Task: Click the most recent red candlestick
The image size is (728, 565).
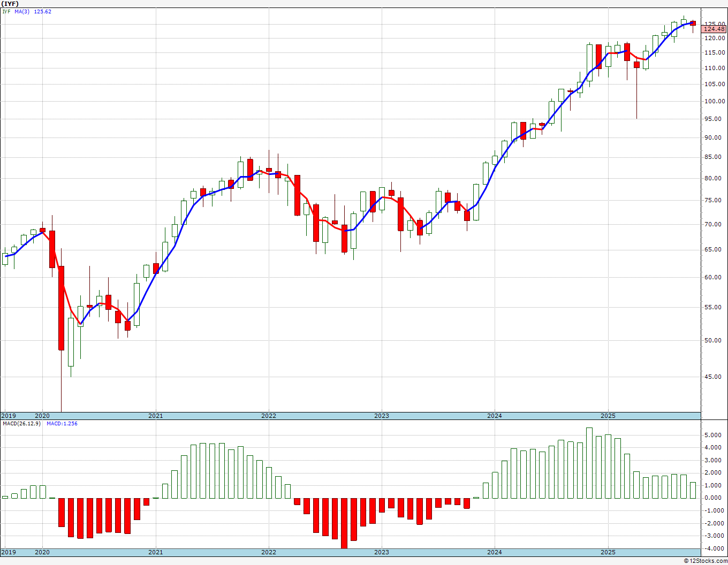Action: pos(693,23)
